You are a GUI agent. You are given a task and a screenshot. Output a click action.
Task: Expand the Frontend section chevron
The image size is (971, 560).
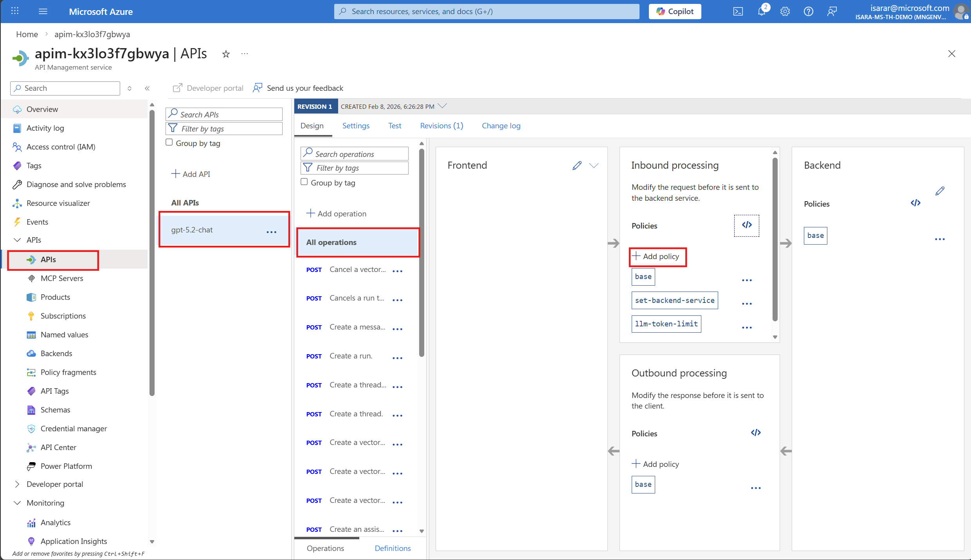click(594, 166)
